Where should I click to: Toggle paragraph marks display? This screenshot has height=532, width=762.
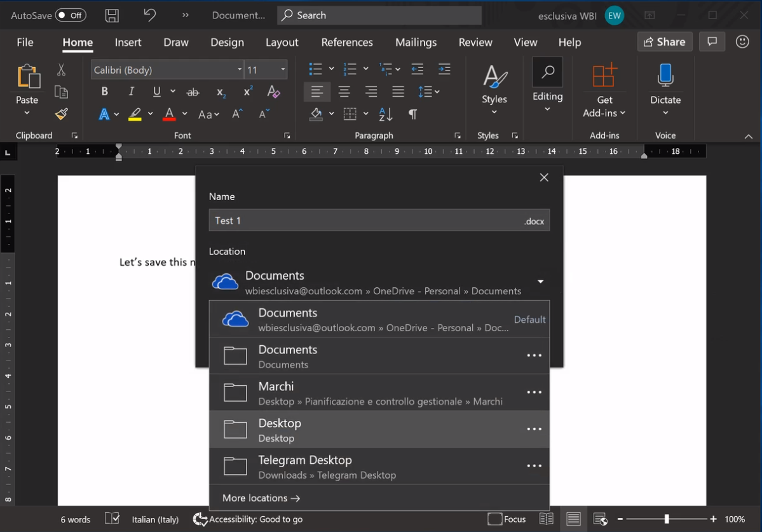pyautogui.click(x=412, y=114)
